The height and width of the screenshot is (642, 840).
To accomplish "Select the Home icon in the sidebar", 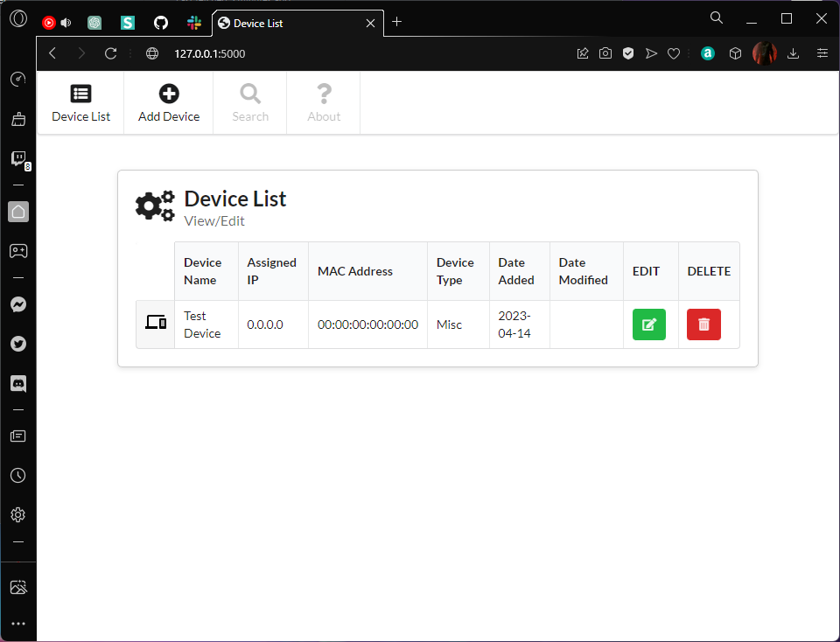I will tap(18, 212).
